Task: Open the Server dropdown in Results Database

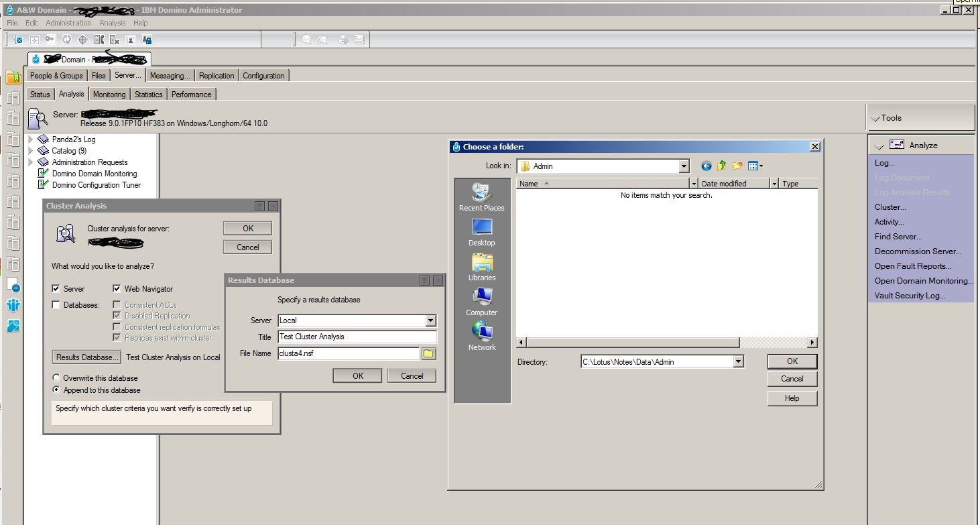Action: (430, 320)
